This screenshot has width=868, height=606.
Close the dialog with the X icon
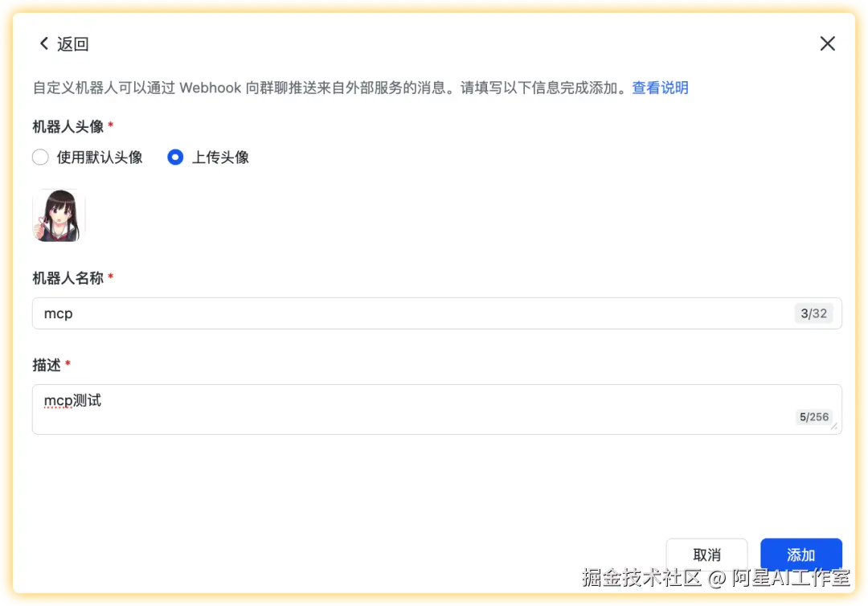(827, 43)
